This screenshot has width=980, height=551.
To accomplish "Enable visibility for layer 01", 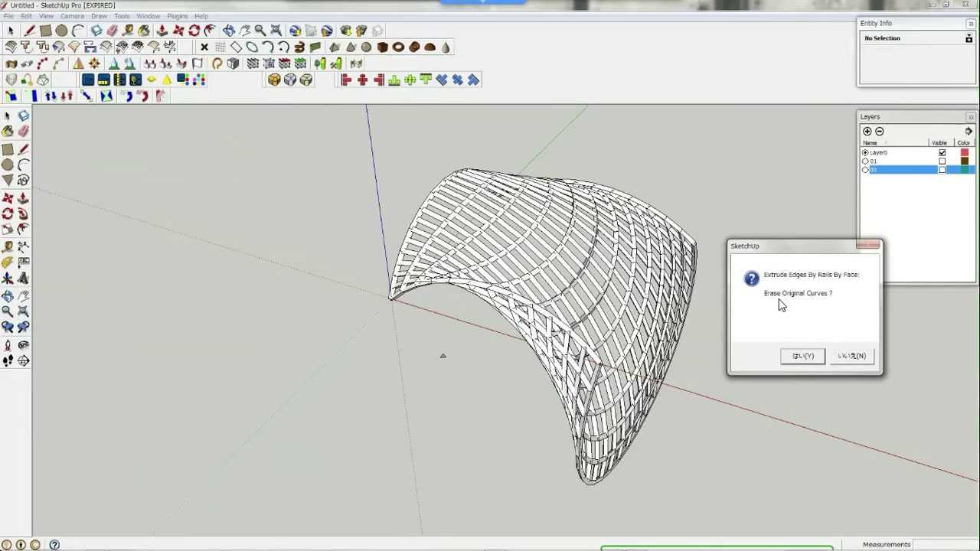I will click(942, 161).
